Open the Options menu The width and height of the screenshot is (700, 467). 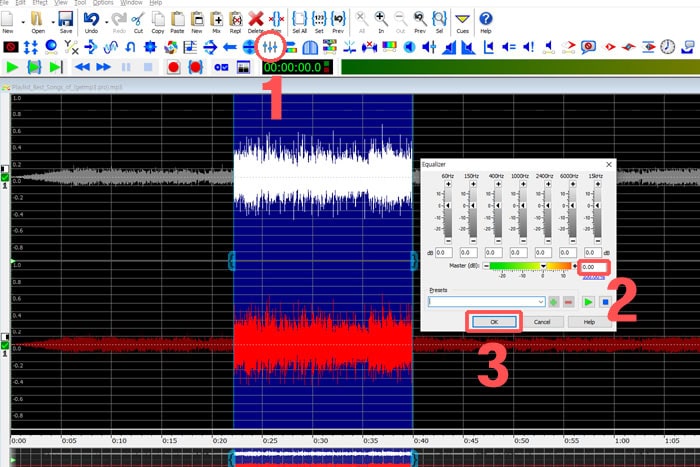tap(103, 3)
